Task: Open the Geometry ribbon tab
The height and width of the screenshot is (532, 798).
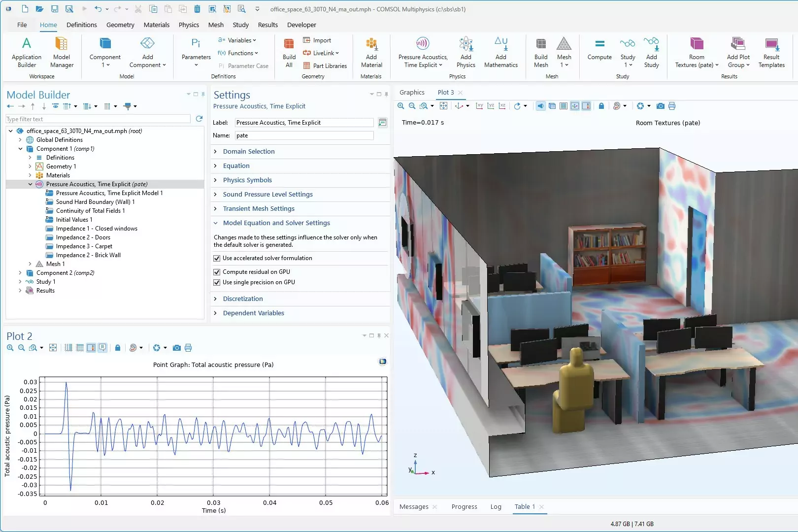Action: 120,25
